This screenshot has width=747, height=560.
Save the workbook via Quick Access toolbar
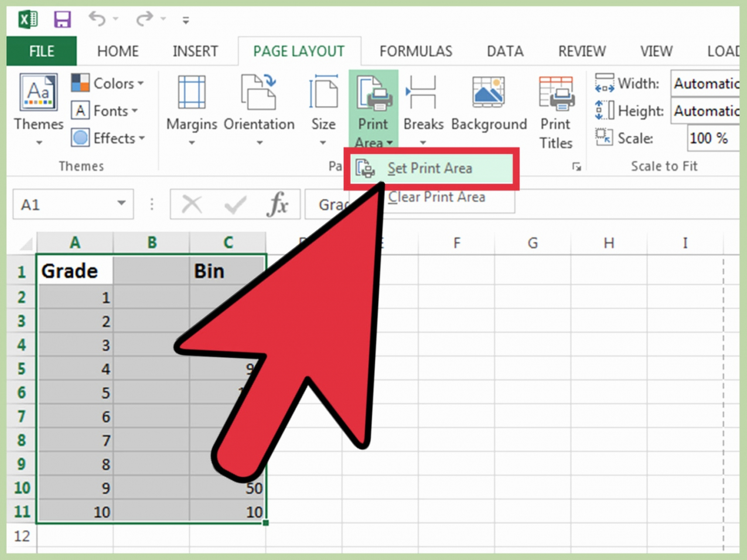click(x=62, y=18)
